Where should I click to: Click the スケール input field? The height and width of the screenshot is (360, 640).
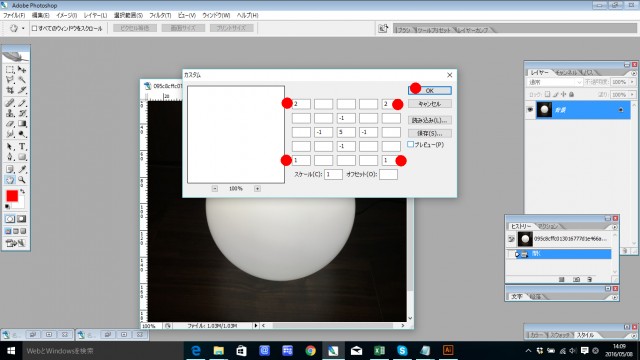[333, 175]
